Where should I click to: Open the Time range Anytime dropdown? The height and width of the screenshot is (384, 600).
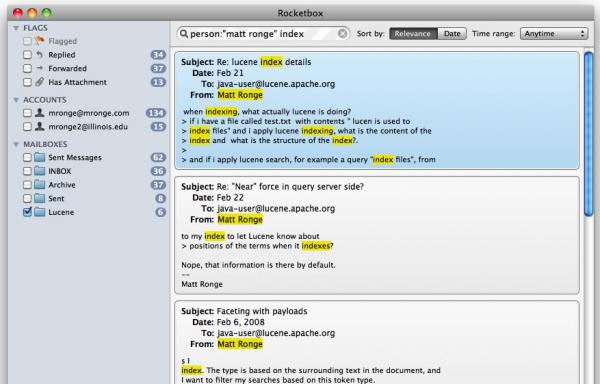(554, 34)
